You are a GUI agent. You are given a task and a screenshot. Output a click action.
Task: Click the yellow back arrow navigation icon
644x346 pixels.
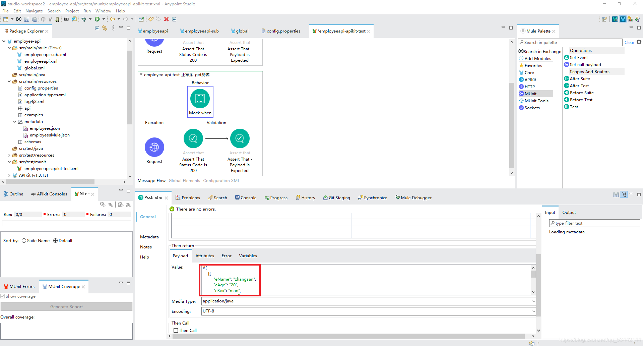click(112, 19)
